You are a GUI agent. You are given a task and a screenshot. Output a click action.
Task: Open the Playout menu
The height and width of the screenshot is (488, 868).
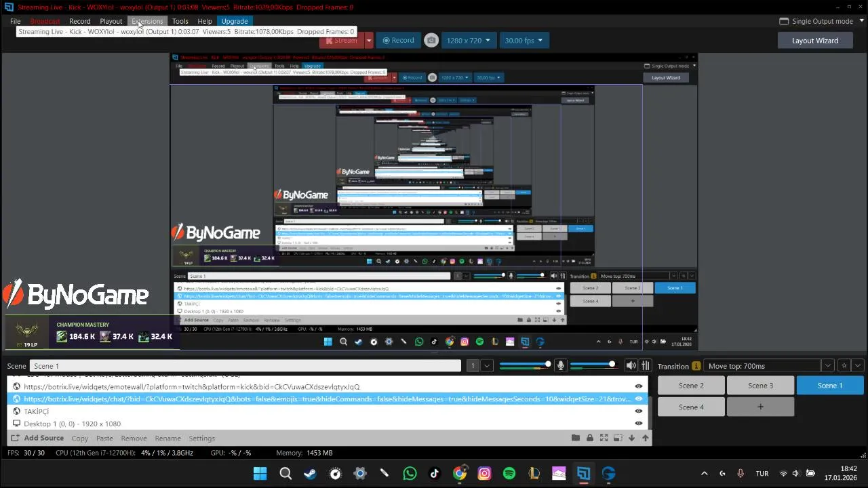[111, 21]
